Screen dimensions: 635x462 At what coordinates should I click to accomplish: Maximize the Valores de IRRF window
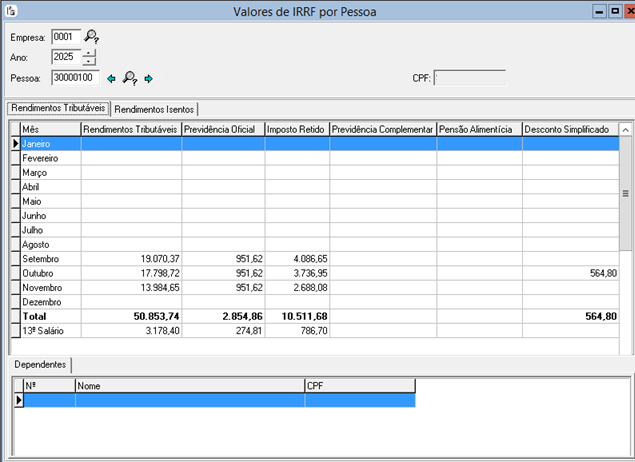613,11
